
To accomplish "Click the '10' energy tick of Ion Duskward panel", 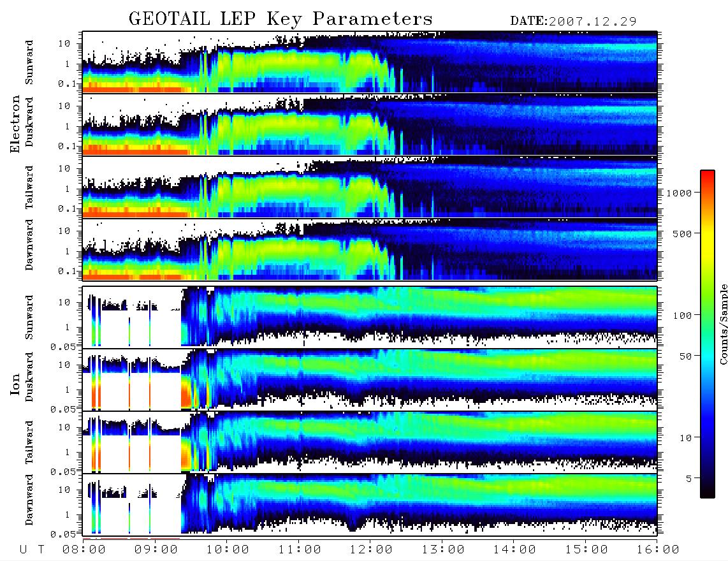I will point(64,365).
